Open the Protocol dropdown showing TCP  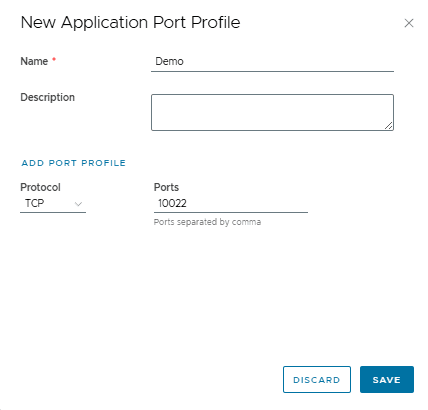[53, 203]
